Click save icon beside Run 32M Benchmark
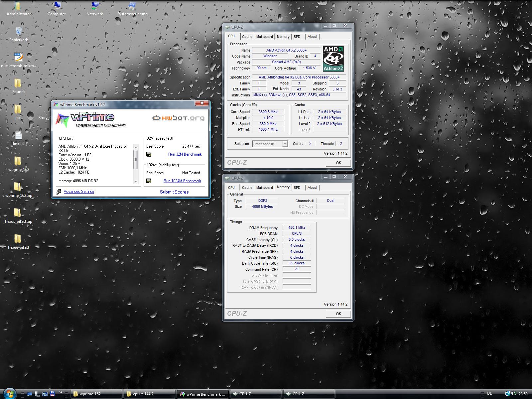 (149, 154)
